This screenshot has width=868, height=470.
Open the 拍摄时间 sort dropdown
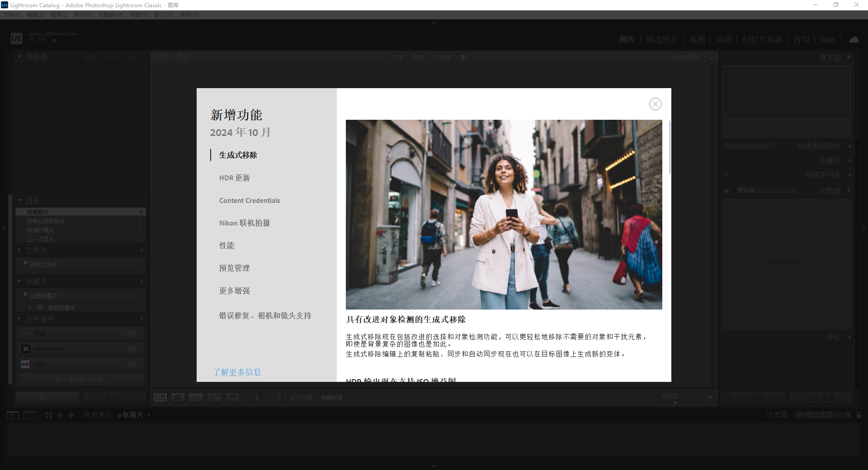(x=335, y=398)
